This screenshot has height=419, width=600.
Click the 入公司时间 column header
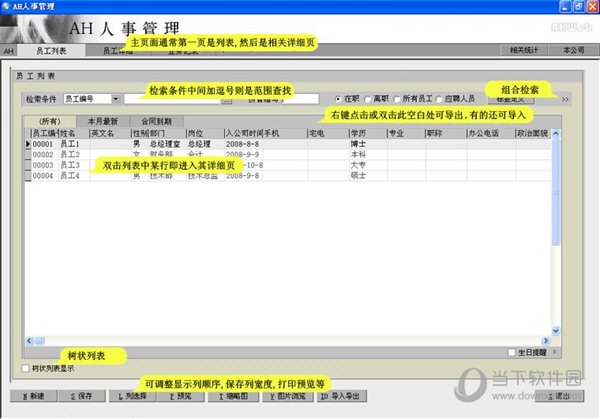pyautogui.click(x=243, y=134)
